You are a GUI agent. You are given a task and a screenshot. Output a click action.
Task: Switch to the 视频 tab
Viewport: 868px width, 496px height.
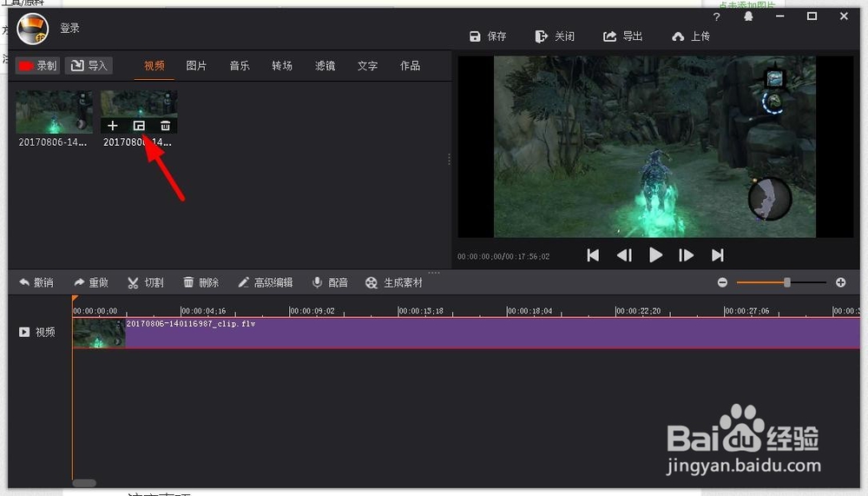154,65
